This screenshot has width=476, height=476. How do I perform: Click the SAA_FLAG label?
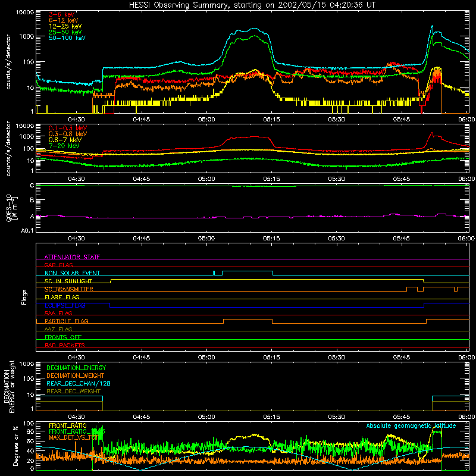coord(58,313)
